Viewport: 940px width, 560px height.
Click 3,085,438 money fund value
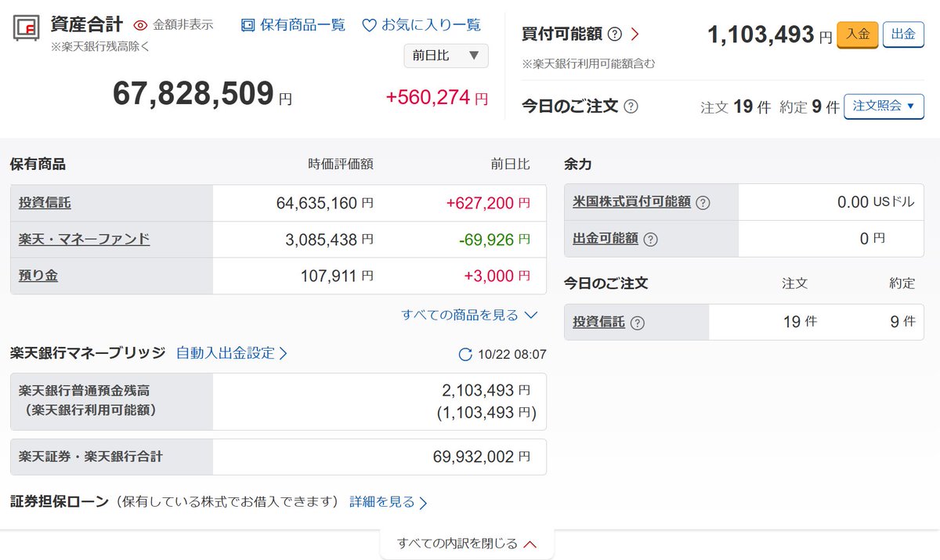(322, 239)
